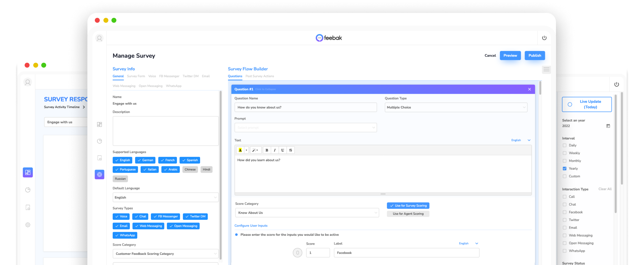The width and height of the screenshot is (644, 265).
Task: Open the Prompt select dropdown
Action: [306, 128]
